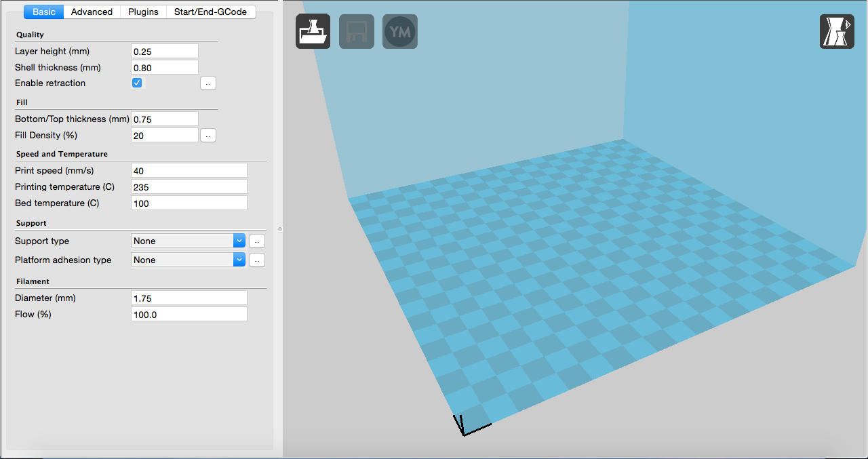Click the Save toolpath floppy icon
The width and height of the screenshot is (868, 459).
(x=356, y=31)
